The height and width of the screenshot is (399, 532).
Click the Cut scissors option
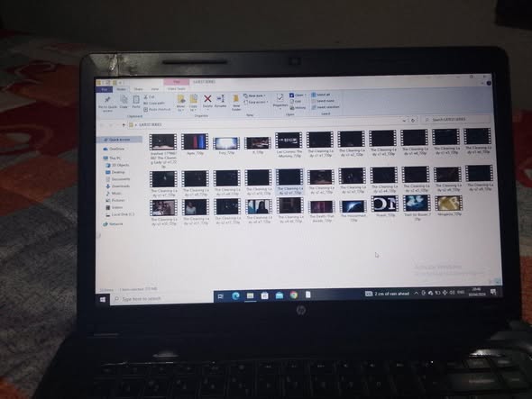pos(149,97)
